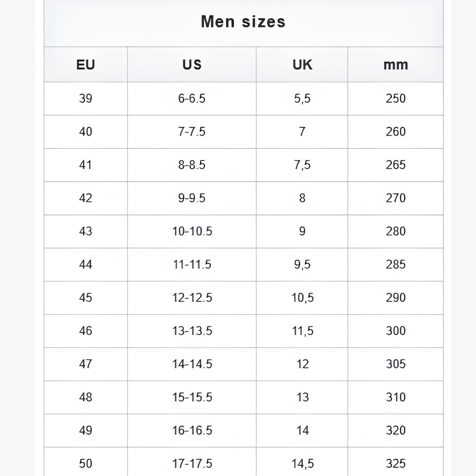Click the 285 mm cell
Screen dimensions: 476x476
click(395, 265)
